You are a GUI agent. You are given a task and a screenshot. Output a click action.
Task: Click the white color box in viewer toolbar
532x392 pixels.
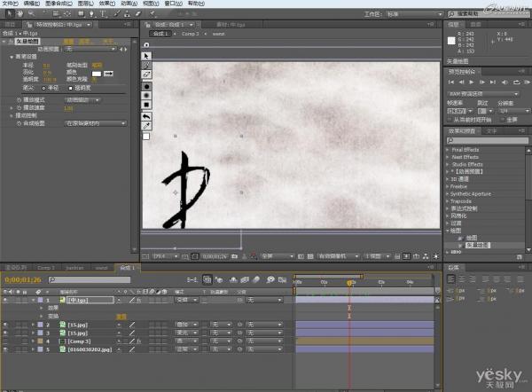click(146, 137)
